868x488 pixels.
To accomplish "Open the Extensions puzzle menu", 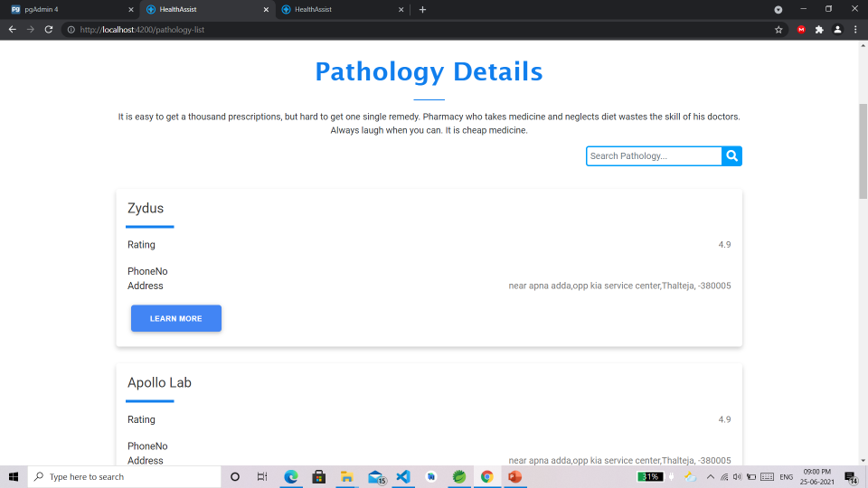I will 819,30.
